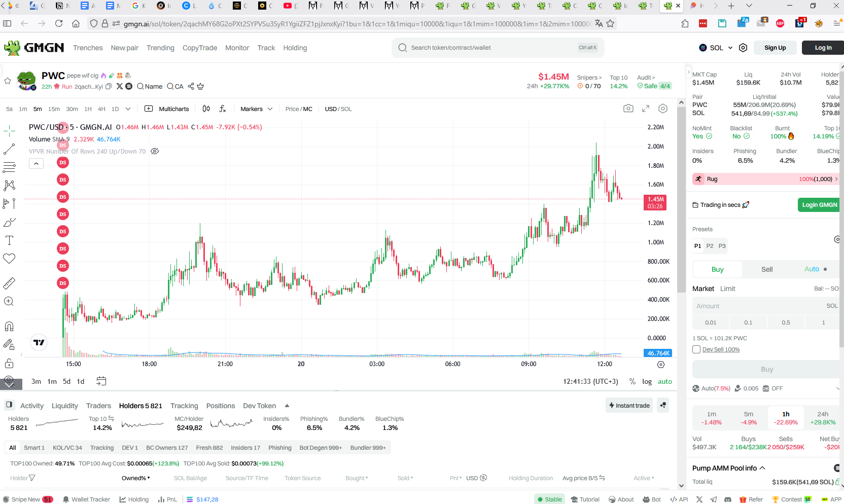This screenshot has height=504, width=844.
Task: Select the patterns drawing tool
Action: pos(9,186)
